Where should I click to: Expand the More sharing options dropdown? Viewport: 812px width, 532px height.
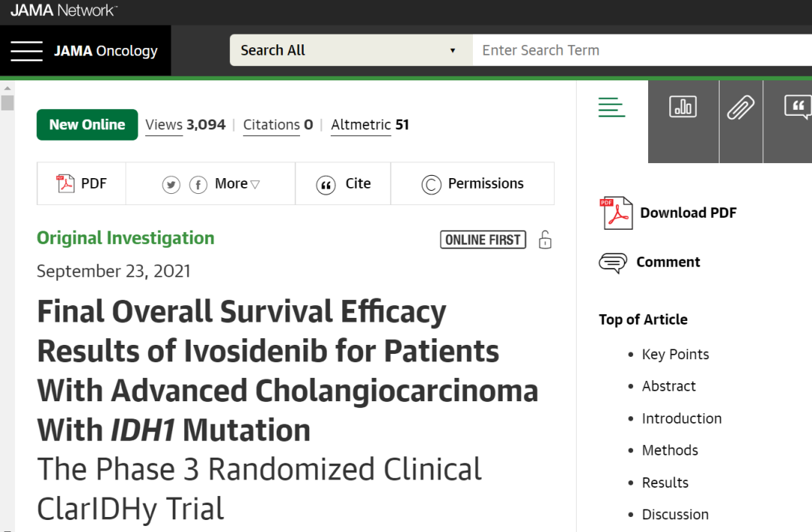[237, 183]
